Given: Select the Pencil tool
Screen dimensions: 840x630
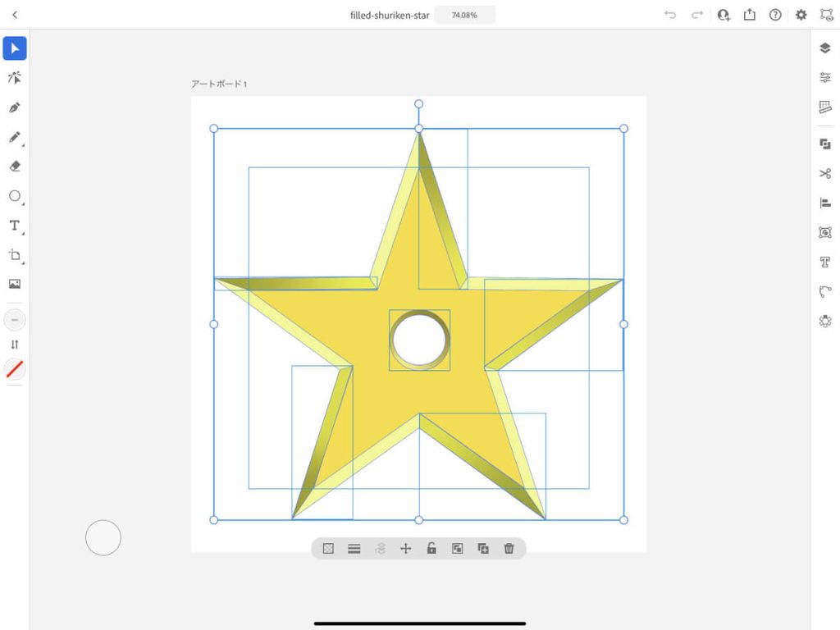Looking at the screenshot, I should click(x=15, y=137).
